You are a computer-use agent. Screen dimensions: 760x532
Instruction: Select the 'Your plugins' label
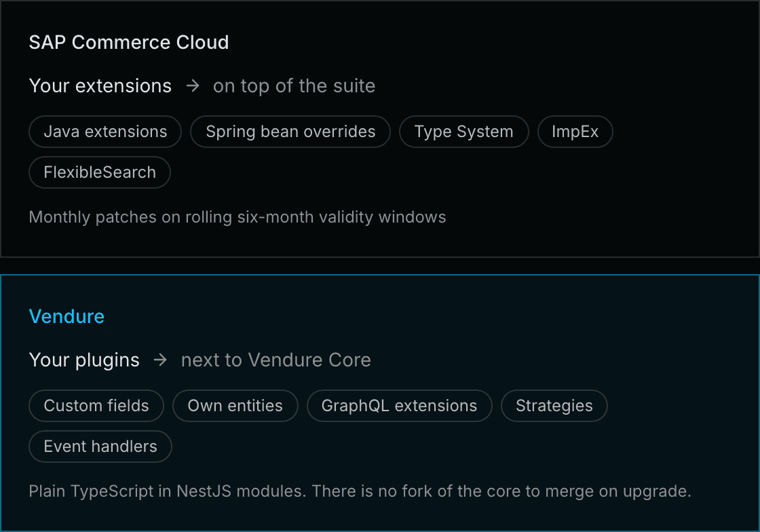[84, 360]
